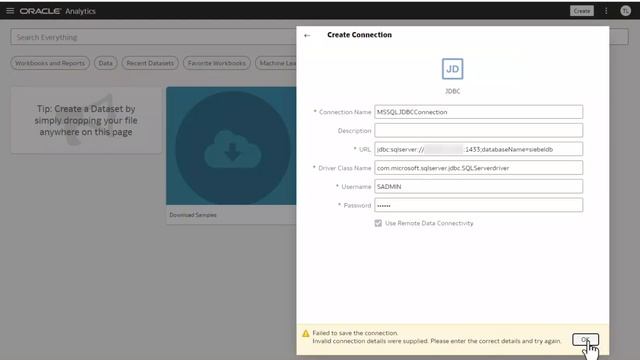Click into the URL field
This screenshot has width=640, height=360.
click(x=478, y=149)
